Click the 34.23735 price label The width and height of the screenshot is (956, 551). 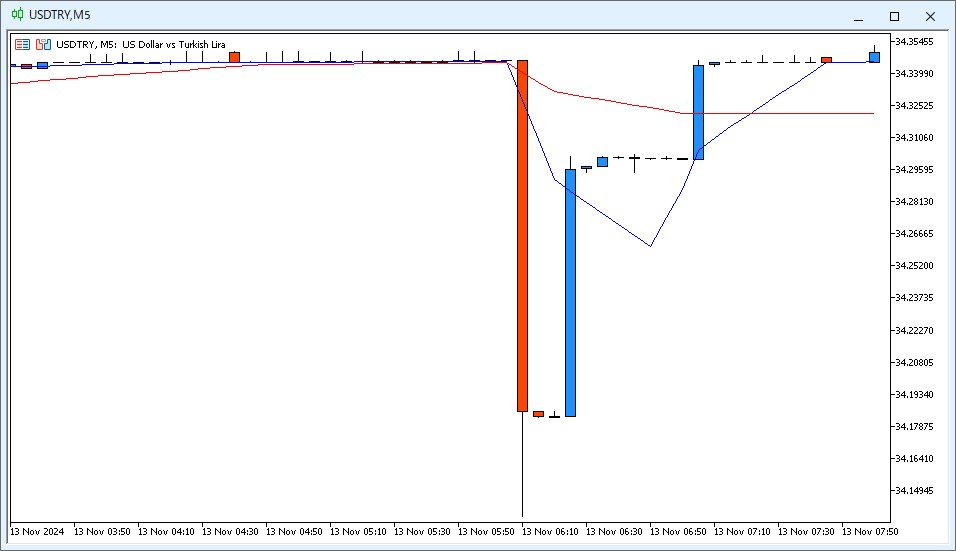click(x=914, y=297)
